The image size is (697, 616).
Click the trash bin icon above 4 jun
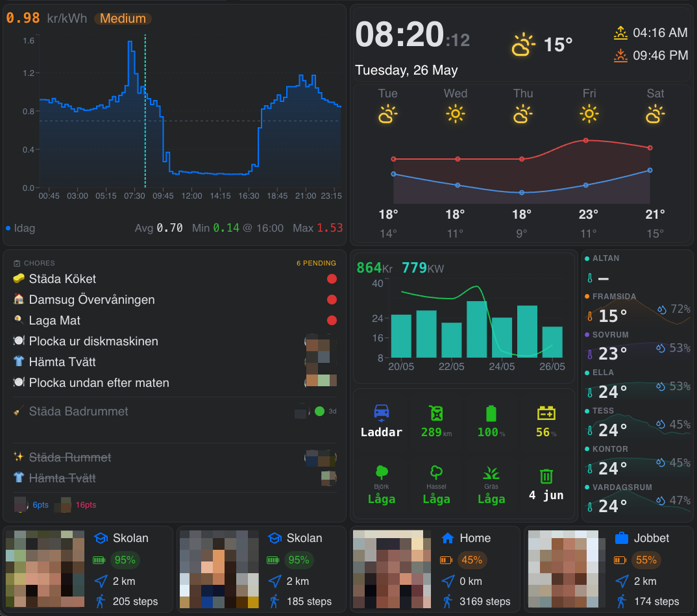click(546, 476)
